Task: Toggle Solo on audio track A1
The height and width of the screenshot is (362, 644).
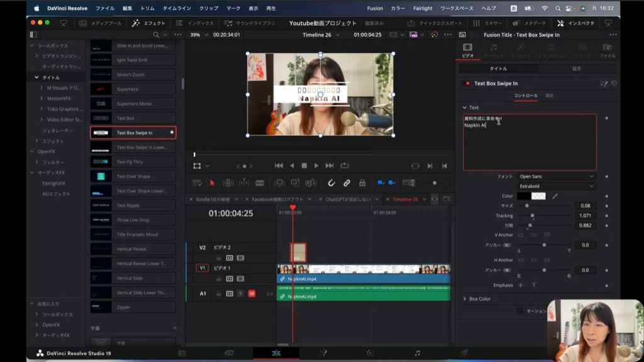Action: point(240,293)
